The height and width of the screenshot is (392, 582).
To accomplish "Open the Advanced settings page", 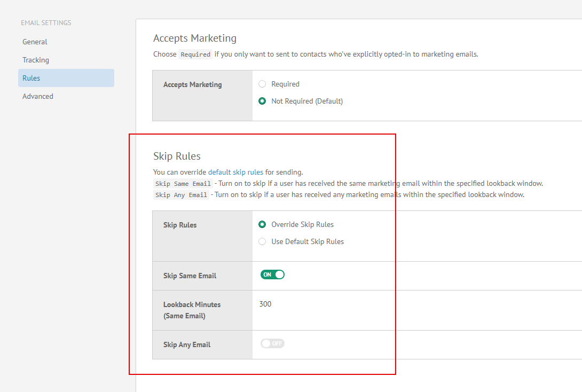I will pos(38,97).
